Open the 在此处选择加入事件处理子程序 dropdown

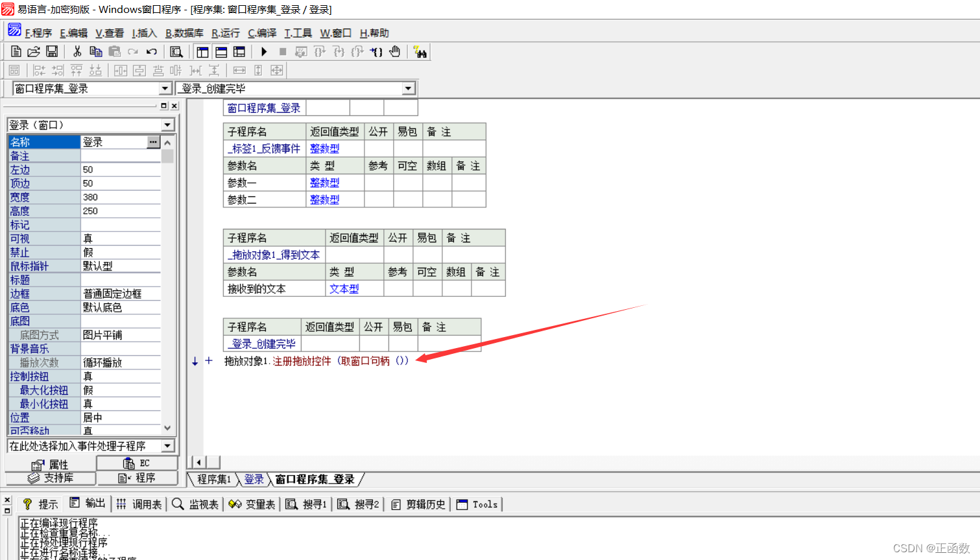(x=168, y=446)
